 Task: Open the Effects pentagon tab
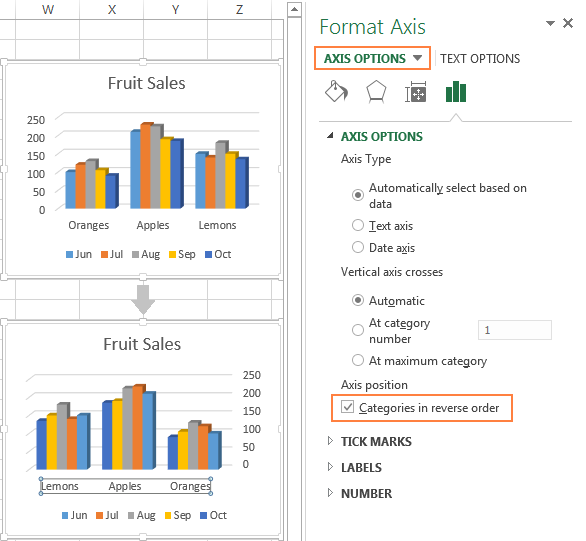click(376, 92)
